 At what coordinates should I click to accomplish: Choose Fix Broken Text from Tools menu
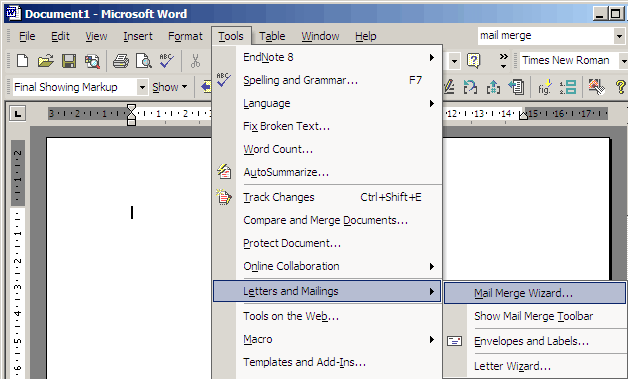(327, 126)
